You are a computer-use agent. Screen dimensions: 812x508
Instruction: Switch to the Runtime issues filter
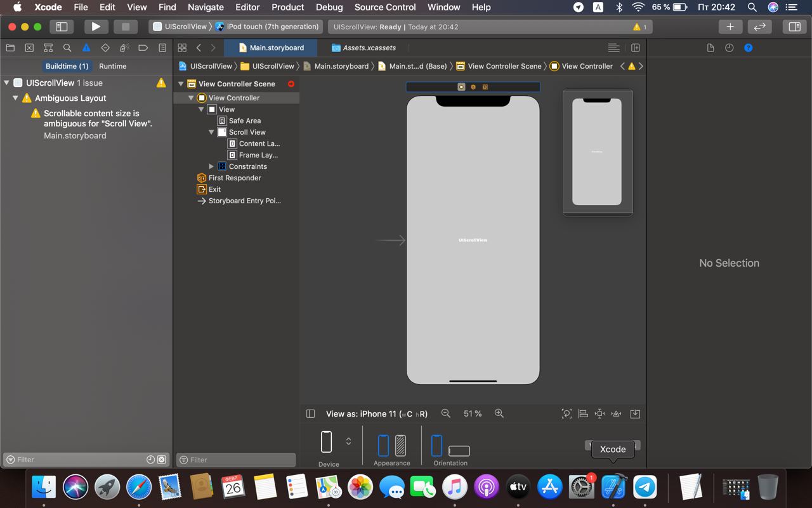tap(112, 66)
